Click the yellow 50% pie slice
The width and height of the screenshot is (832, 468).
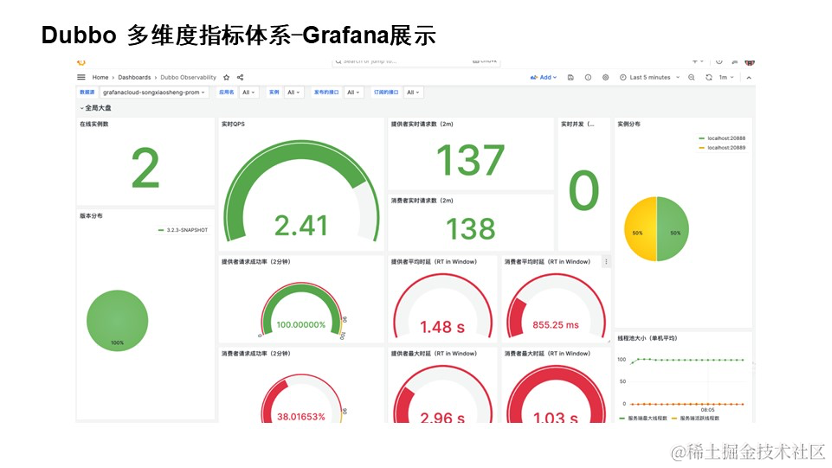(640, 229)
